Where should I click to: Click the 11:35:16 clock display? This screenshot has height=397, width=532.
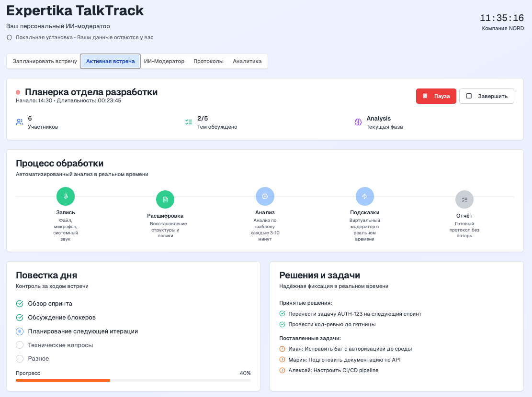click(x=502, y=18)
